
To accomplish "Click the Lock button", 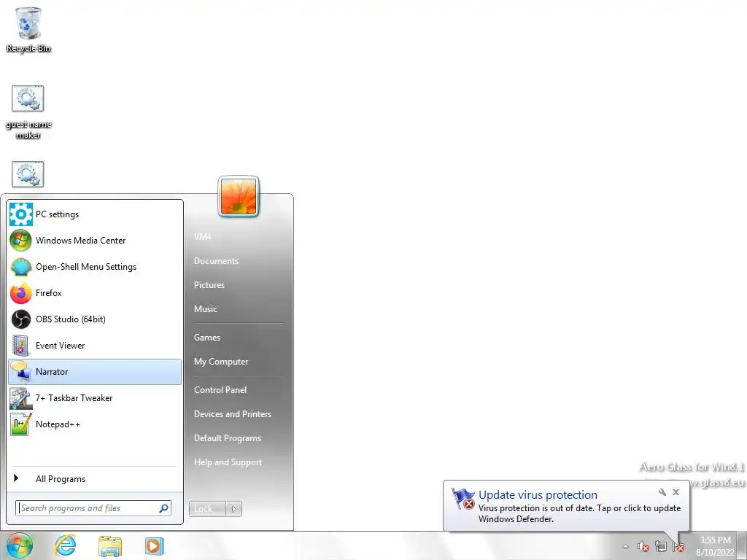I will [x=207, y=509].
